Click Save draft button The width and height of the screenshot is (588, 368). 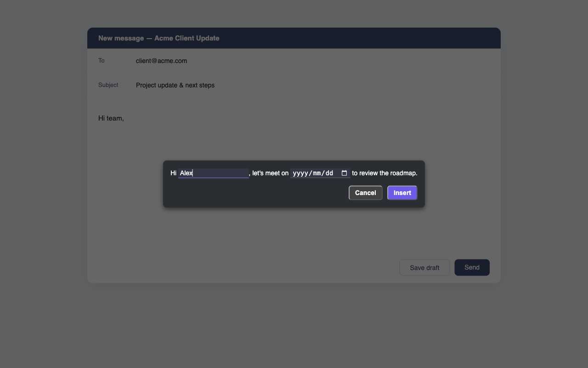424,268
